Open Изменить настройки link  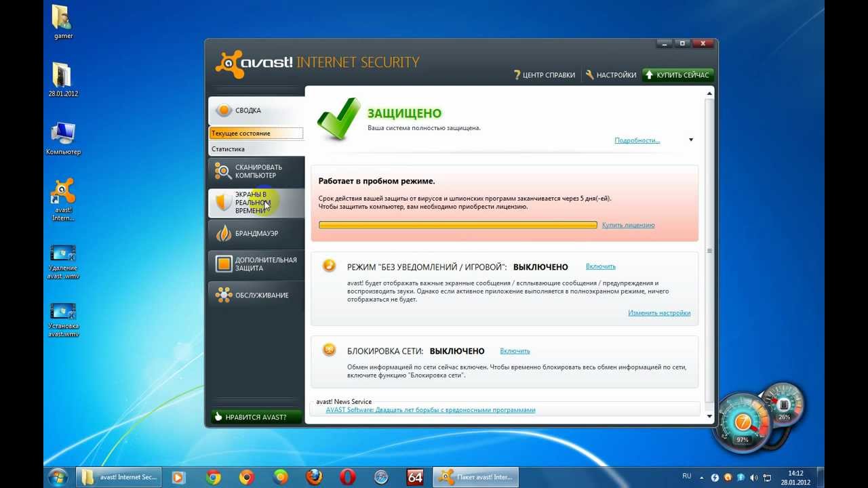pyautogui.click(x=659, y=313)
